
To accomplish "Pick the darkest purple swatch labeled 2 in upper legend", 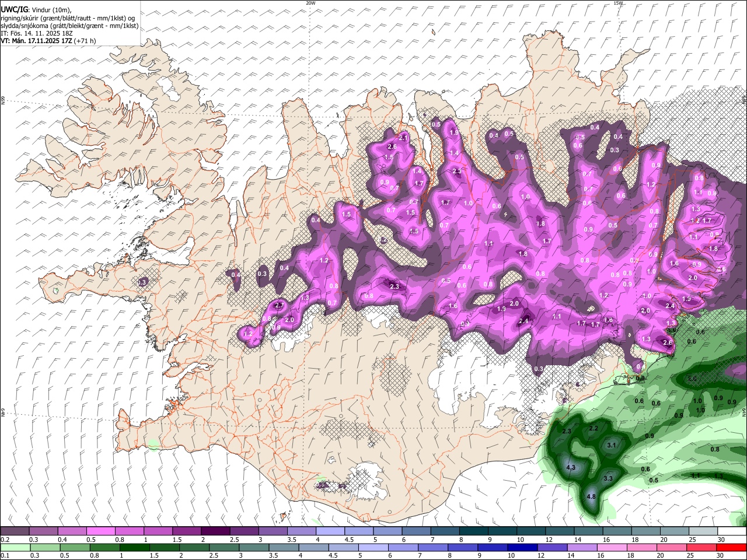I will [215, 531].
